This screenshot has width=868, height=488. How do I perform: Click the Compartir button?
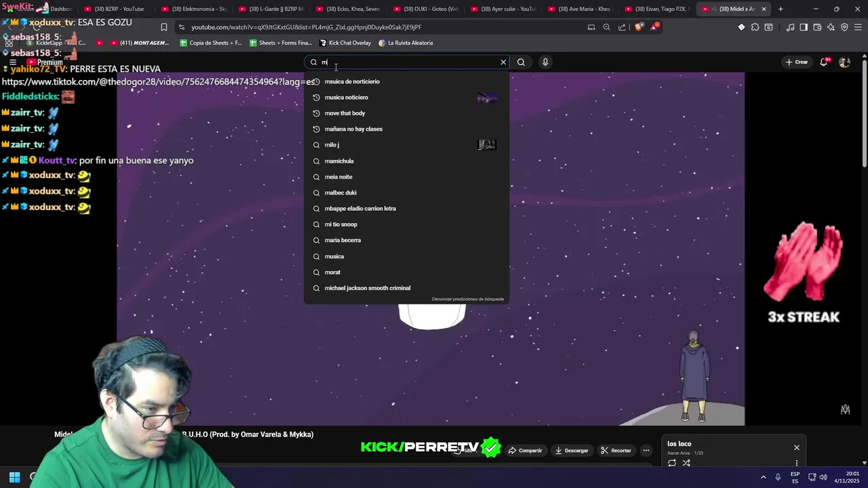click(526, 450)
